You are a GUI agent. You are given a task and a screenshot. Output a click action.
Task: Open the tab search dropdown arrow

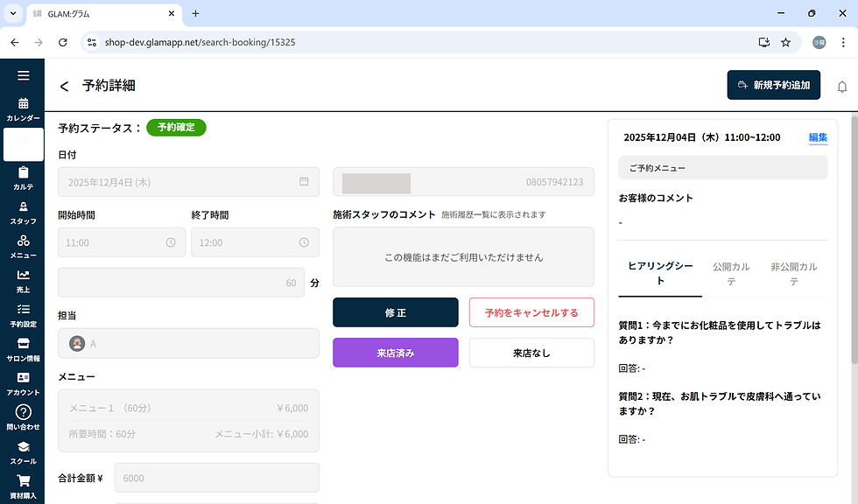coord(13,13)
